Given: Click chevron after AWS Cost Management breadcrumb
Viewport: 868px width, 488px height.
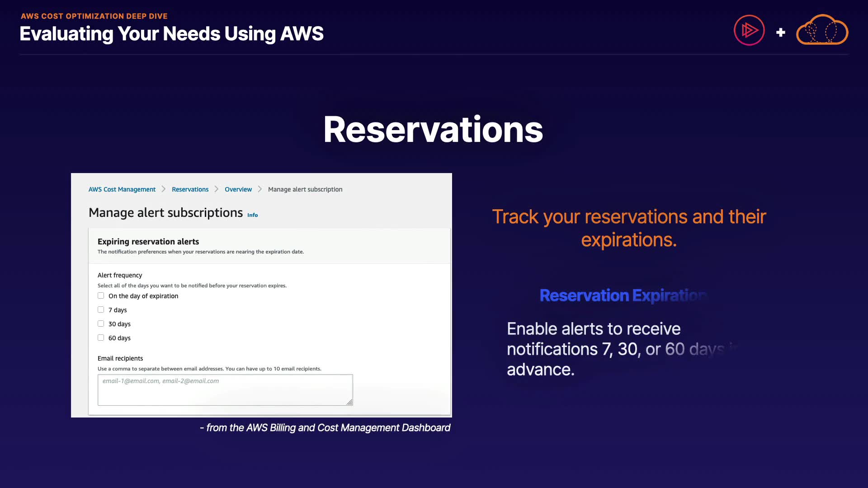Looking at the screenshot, I should [164, 189].
